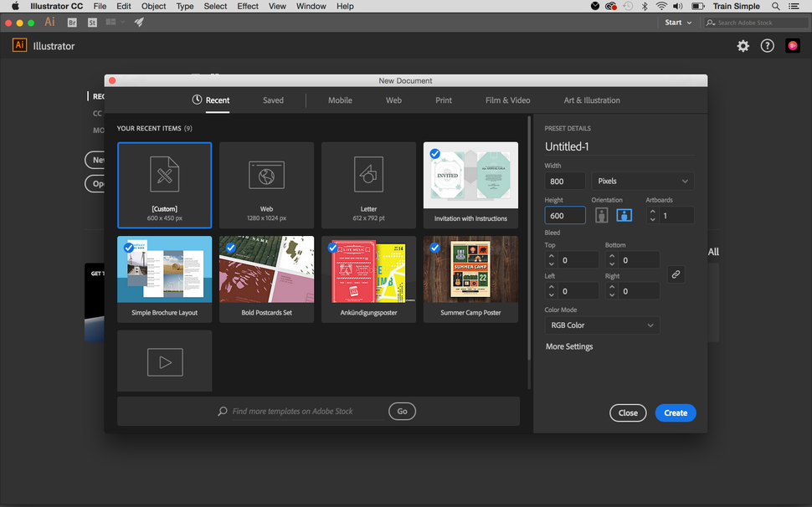
Task: Click Go to find more Adobe Stock templates
Action: pos(402,411)
